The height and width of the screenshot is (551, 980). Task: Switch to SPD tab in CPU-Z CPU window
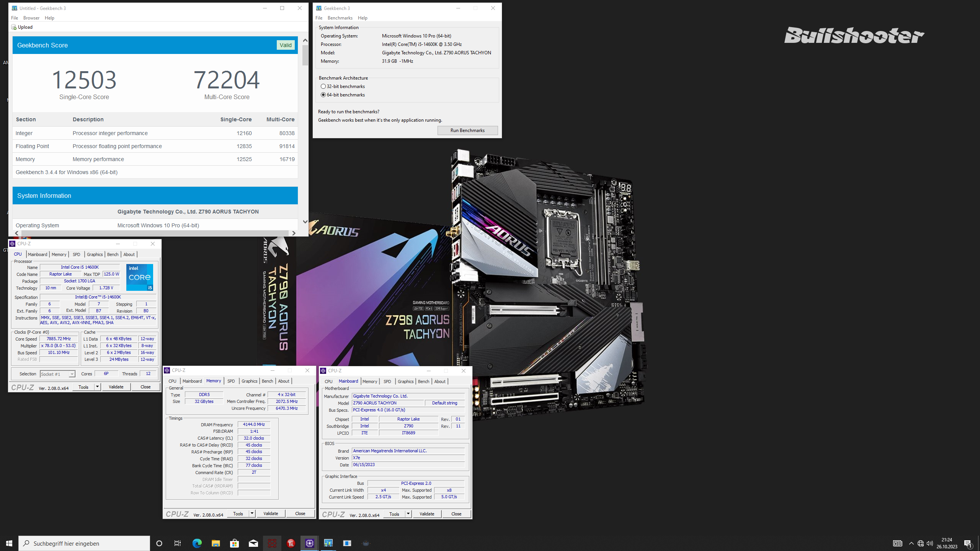tap(77, 254)
